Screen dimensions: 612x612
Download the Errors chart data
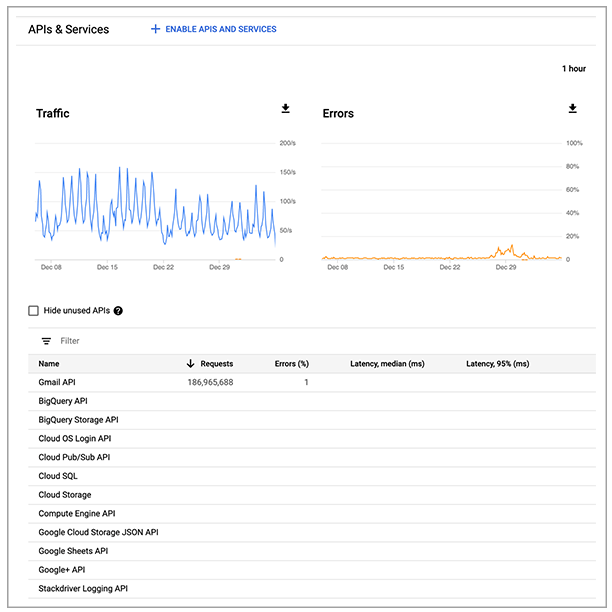click(573, 109)
